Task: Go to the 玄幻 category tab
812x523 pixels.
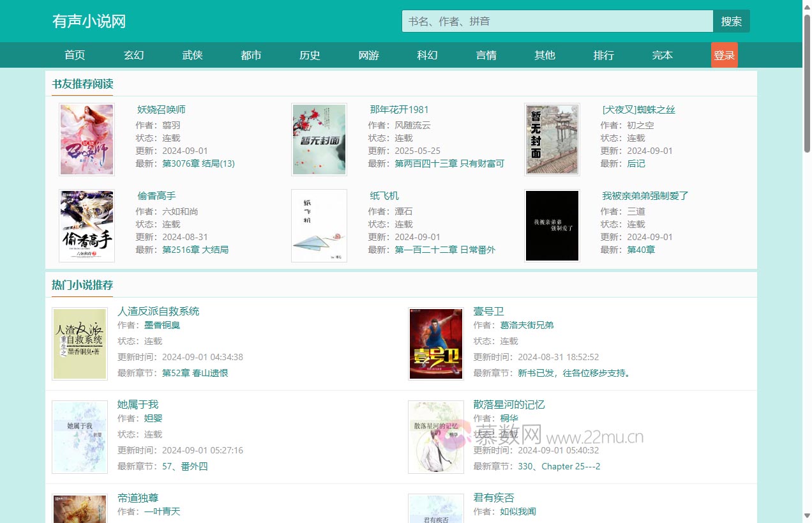Action: 133,56
